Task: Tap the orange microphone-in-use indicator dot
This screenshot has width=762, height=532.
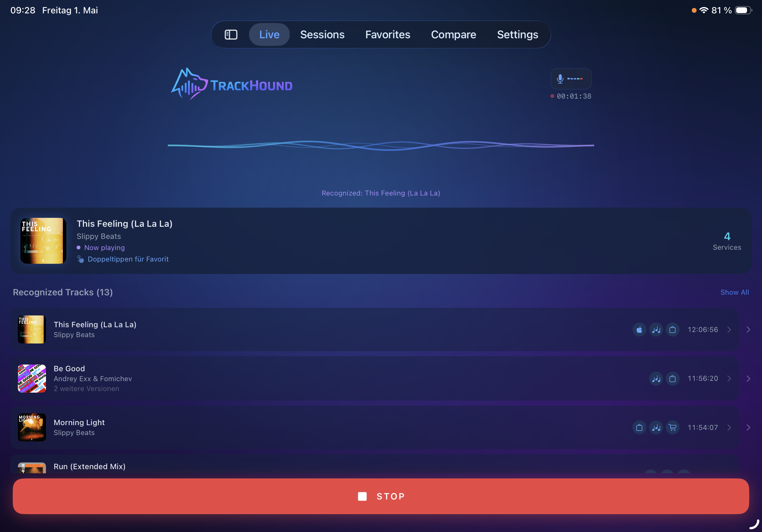Action: click(x=694, y=10)
